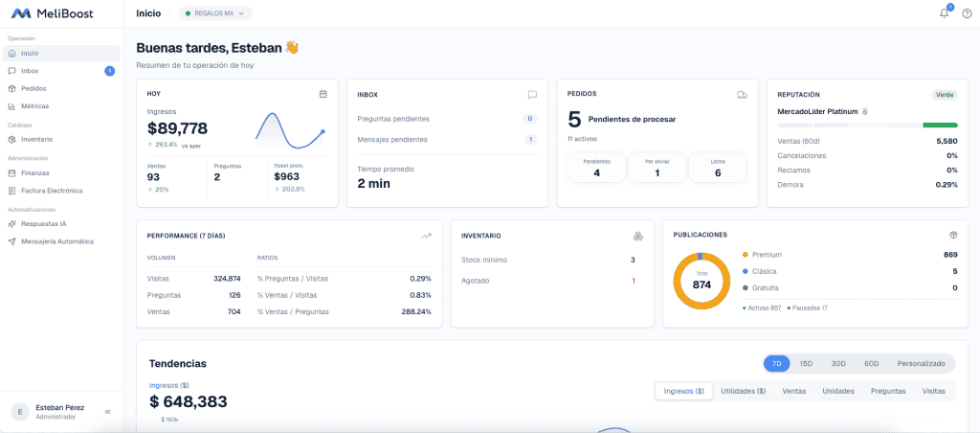Switch to Utilidades ($) trend tab
Screen dimensions: 980x433
(743, 391)
